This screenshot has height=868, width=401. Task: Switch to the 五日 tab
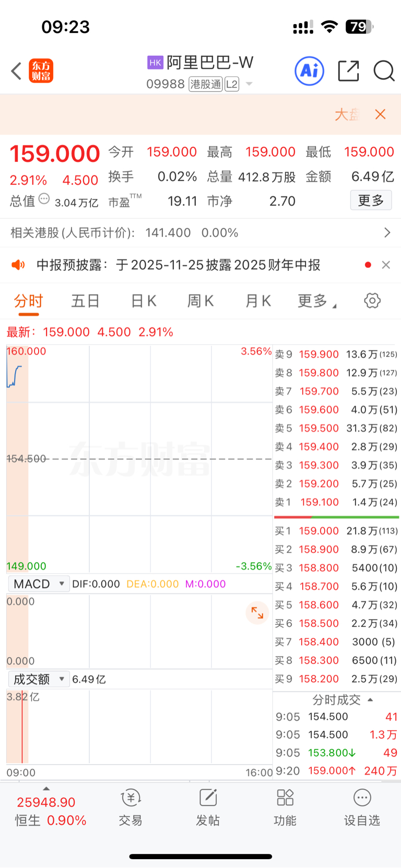coord(85,301)
